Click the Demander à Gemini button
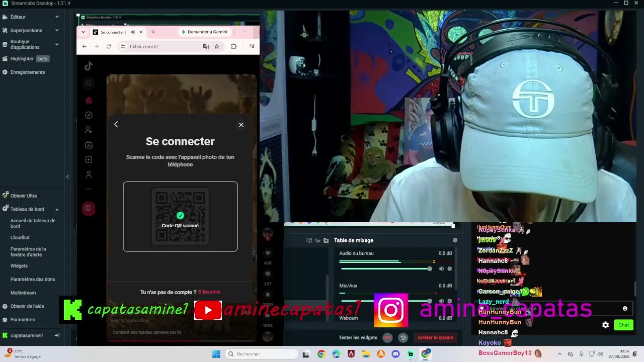Screen dimensions: 644x362 point(204,32)
